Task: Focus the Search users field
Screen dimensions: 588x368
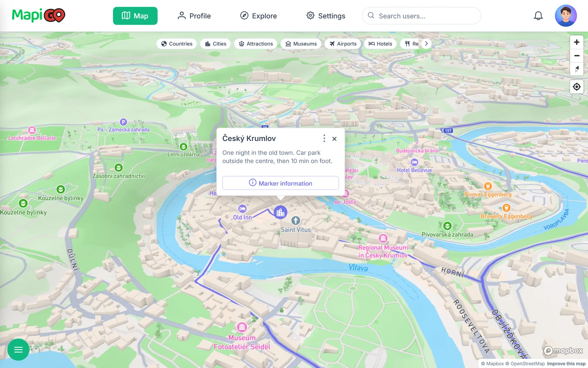Action: [422, 16]
